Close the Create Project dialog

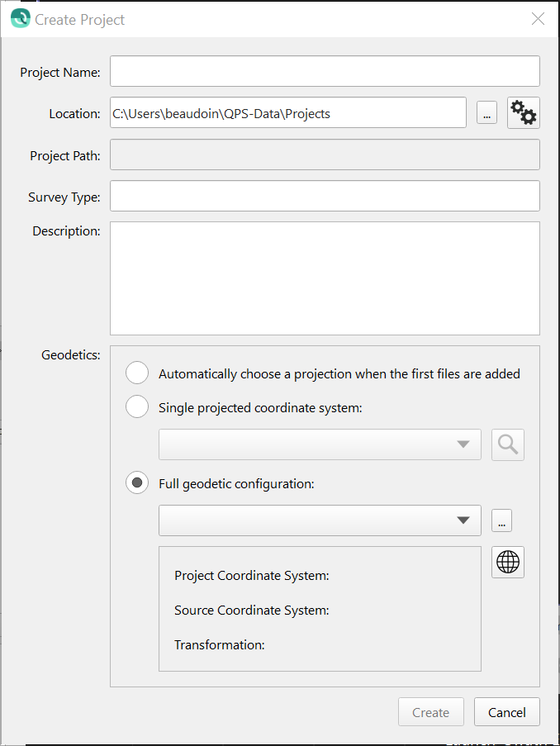[x=539, y=19]
